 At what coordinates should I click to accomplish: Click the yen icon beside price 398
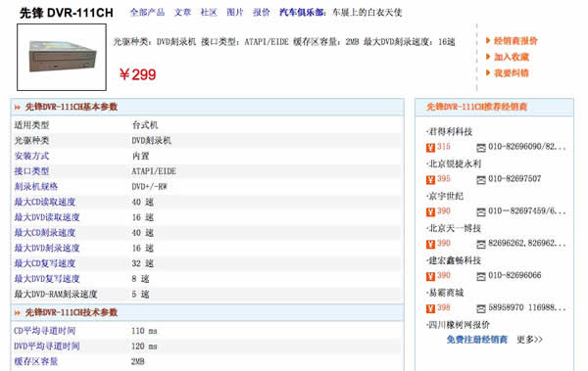pos(430,308)
